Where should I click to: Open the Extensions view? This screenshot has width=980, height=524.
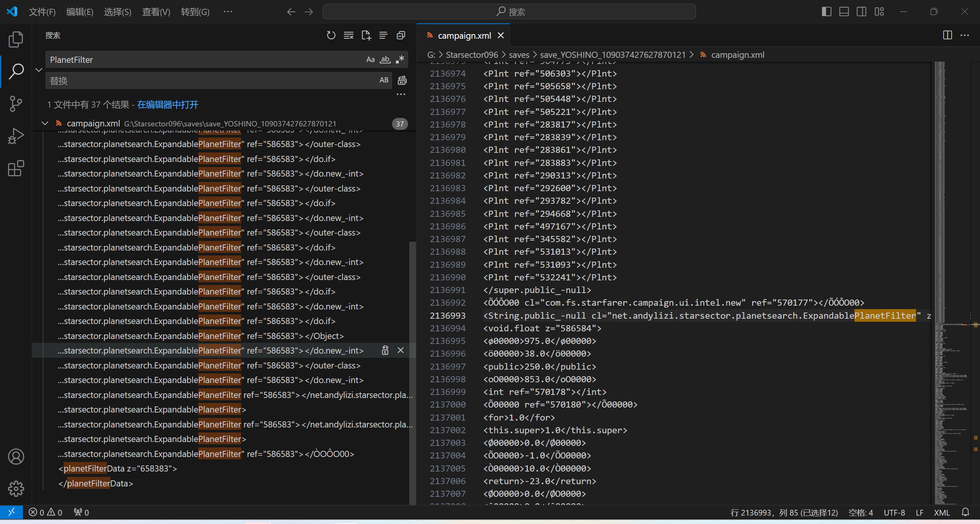pyautogui.click(x=16, y=168)
